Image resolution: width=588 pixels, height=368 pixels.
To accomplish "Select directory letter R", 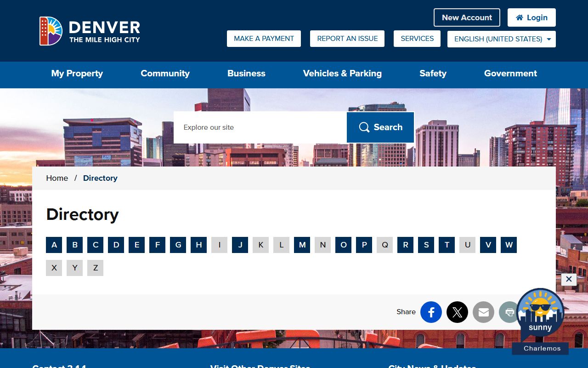I will 405,245.
